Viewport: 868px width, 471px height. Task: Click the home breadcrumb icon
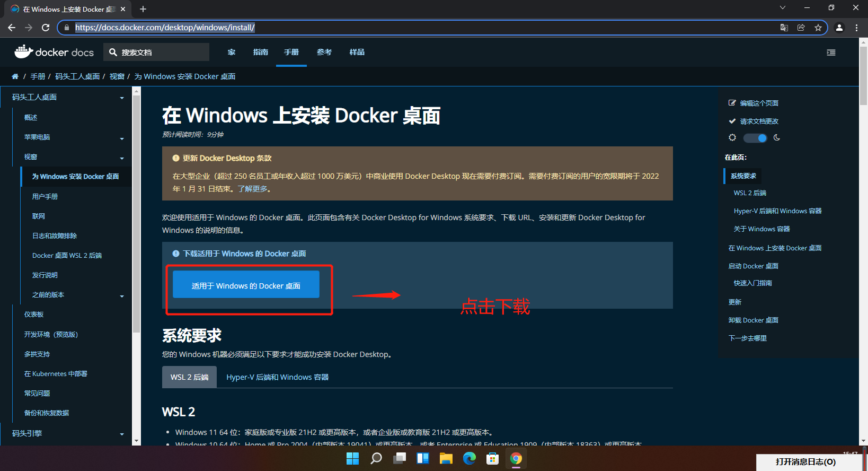click(15, 76)
